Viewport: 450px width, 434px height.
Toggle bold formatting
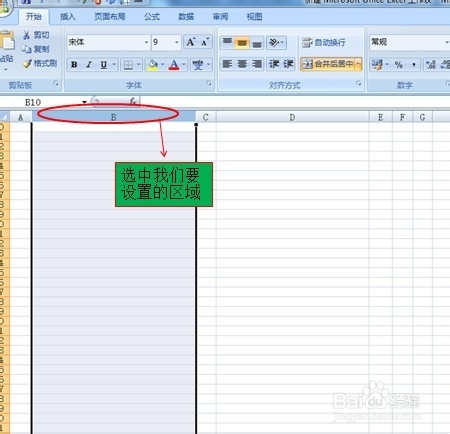[74, 65]
